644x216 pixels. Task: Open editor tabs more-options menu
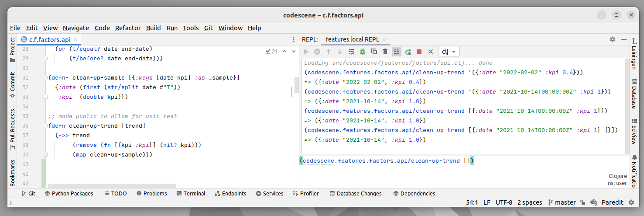coord(293,39)
